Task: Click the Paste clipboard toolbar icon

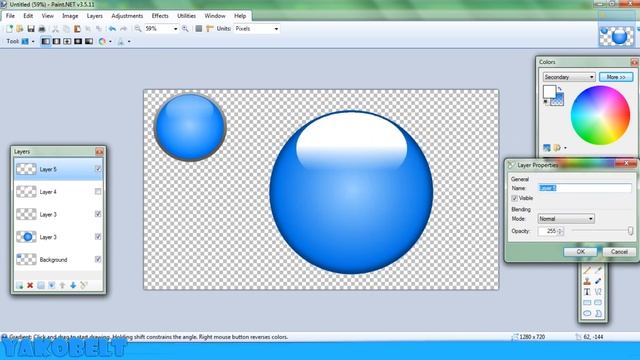Action: tap(77, 29)
